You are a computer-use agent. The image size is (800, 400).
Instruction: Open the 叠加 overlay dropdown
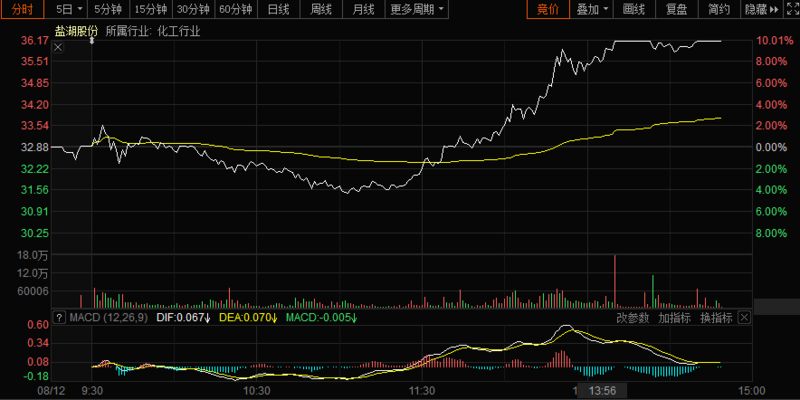591,10
